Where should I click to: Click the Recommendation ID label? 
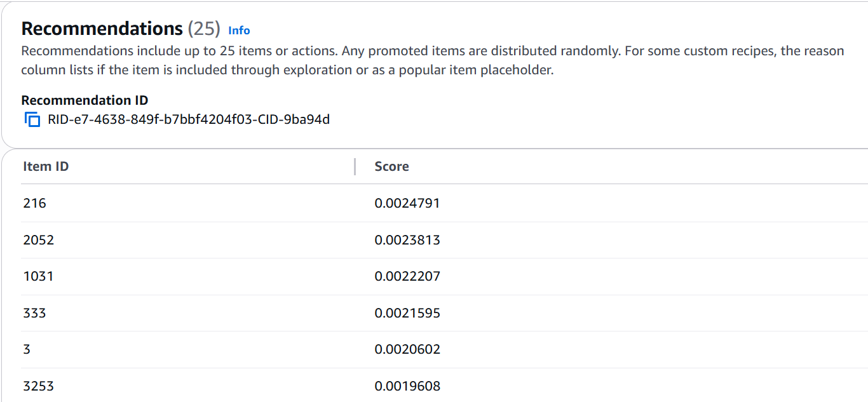click(85, 100)
